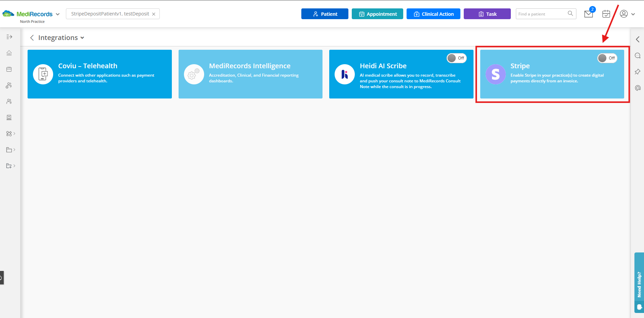The height and width of the screenshot is (318, 644).
Task: Click the @ mentions icon in right panel
Action: tap(638, 88)
